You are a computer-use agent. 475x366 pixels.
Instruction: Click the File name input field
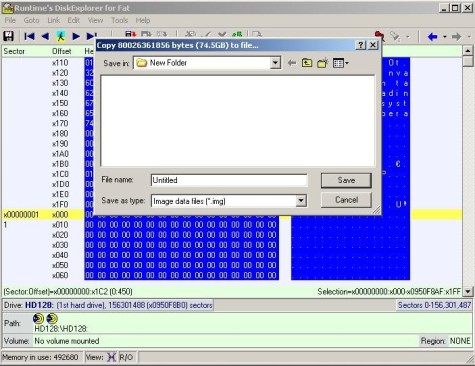point(229,180)
